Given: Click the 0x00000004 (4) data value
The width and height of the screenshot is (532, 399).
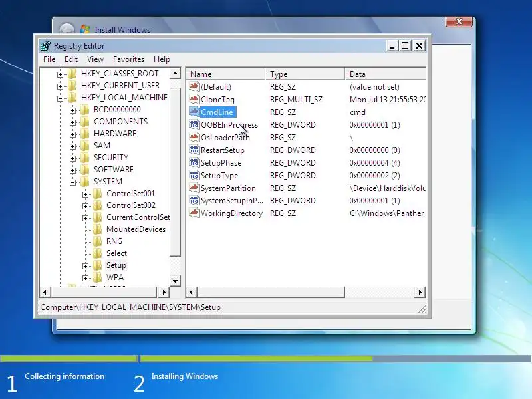Looking at the screenshot, I should 374,163.
